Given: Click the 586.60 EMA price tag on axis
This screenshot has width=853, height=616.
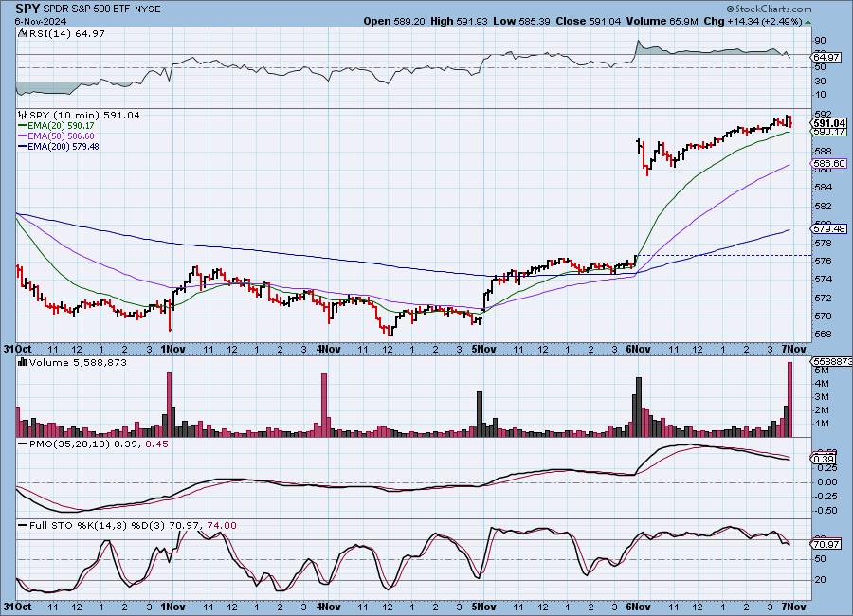Looking at the screenshot, I should click(829, 163).
